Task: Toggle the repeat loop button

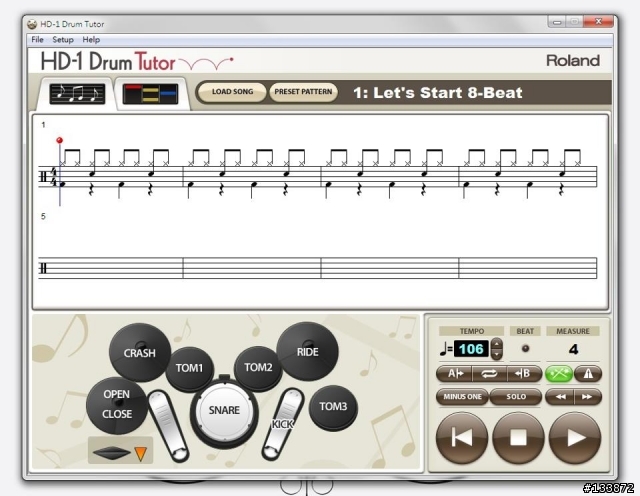Action: [489, 374]
